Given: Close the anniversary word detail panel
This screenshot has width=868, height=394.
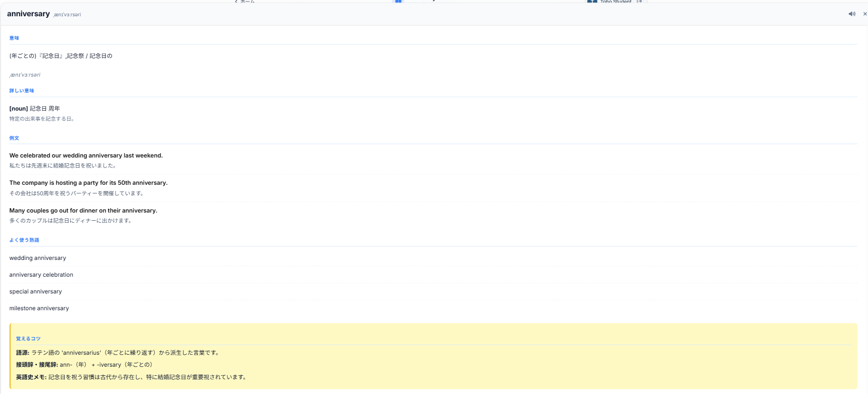Looking at the screenshot, I should tap(865, 14).
